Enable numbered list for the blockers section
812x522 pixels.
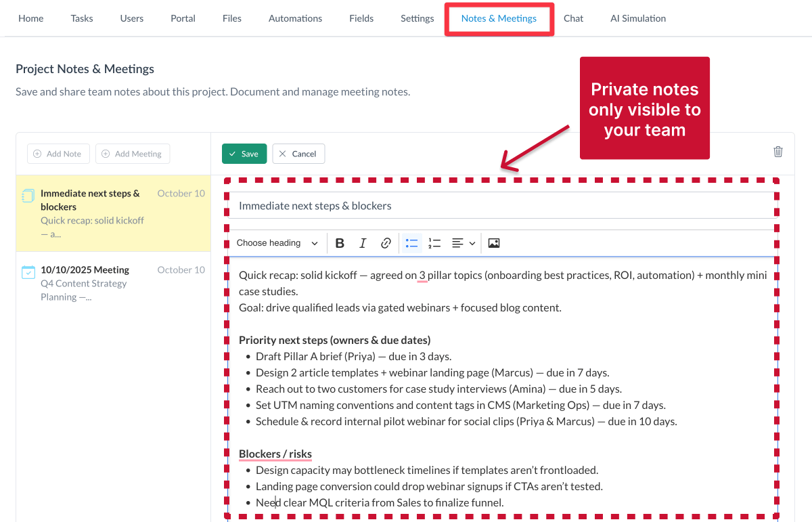click(434, 242)
